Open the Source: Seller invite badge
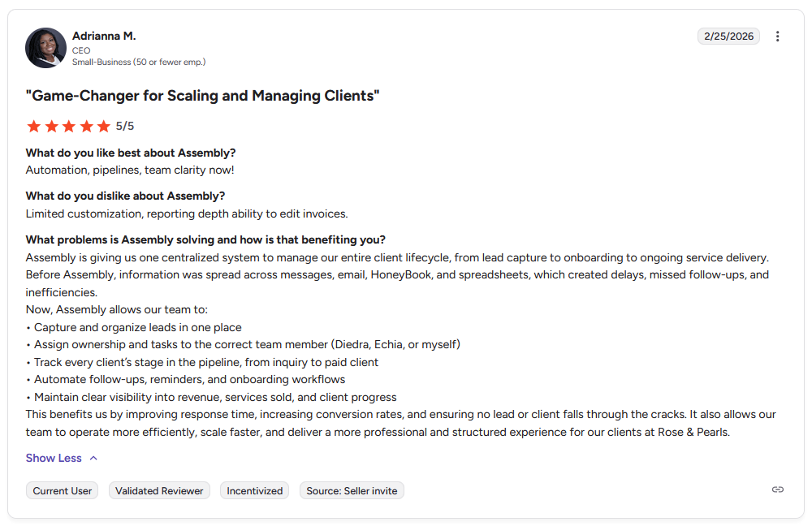Viewport: 812px width, 526px height. coord(352,489)
